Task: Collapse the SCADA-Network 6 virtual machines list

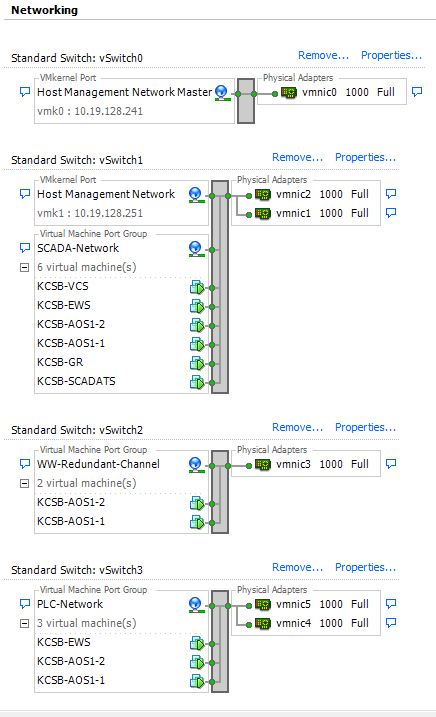Action: (25, 268)
